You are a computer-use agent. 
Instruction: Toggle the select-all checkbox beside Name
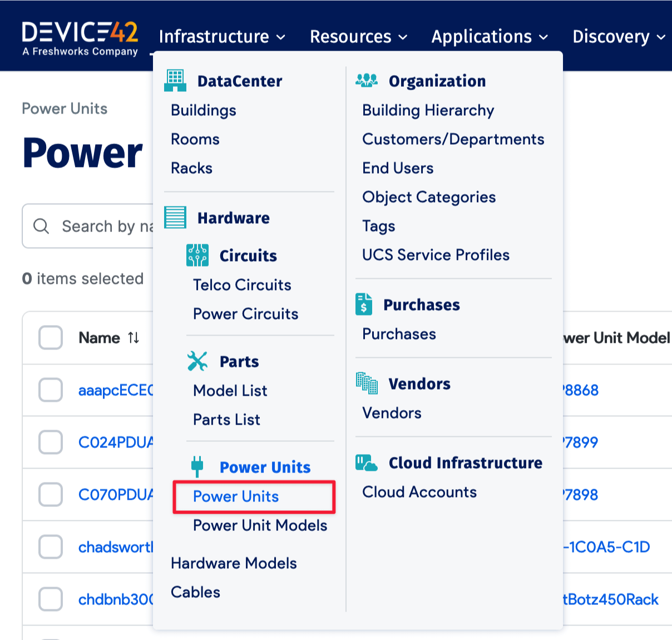51,338
